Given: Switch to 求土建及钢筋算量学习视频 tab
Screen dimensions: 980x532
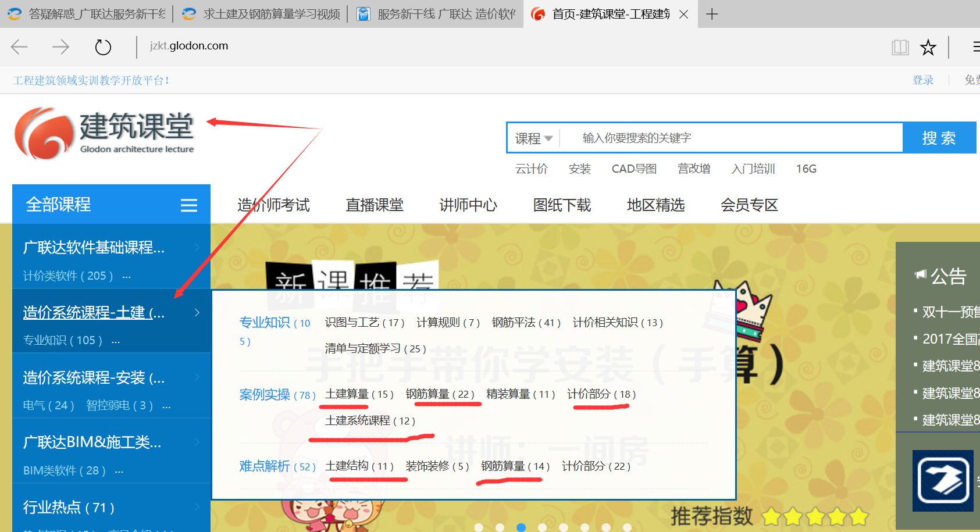Looking at the screenshot, I should 261,14.
